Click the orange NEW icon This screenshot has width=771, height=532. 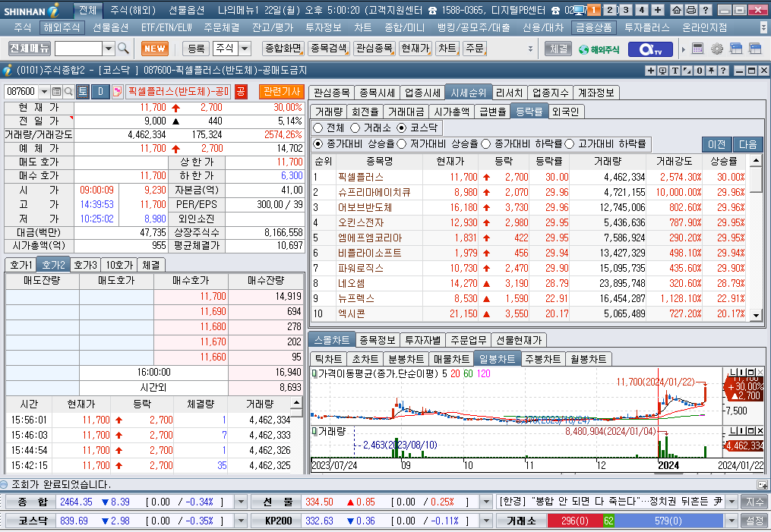(x=155, y=49)
